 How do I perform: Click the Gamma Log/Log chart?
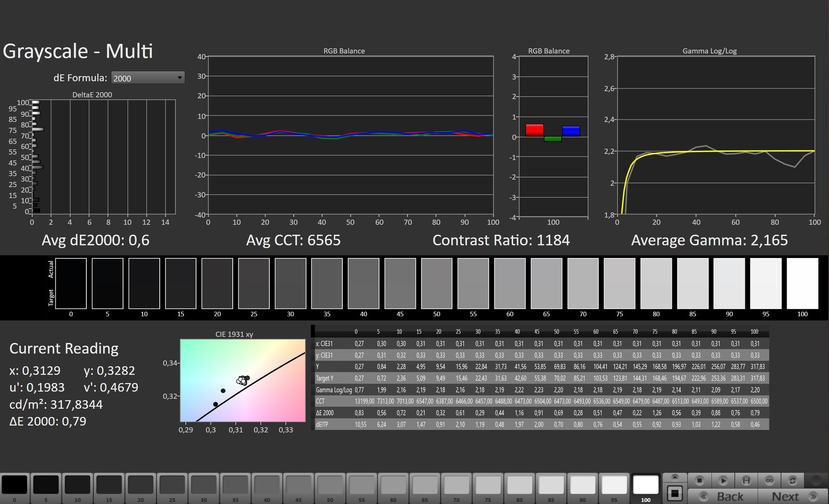(x=715, y=135)
